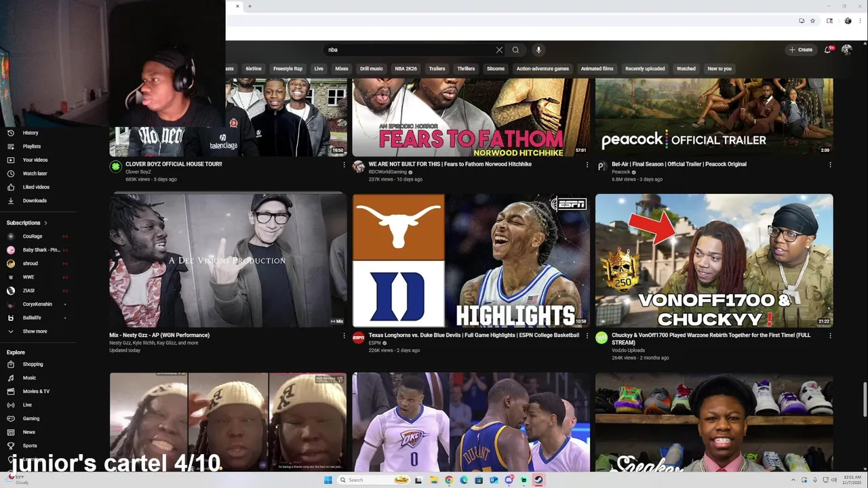The image size is (868, 488).
Task: Open Playlists in the sidebar
Action: tap(31, 146)
